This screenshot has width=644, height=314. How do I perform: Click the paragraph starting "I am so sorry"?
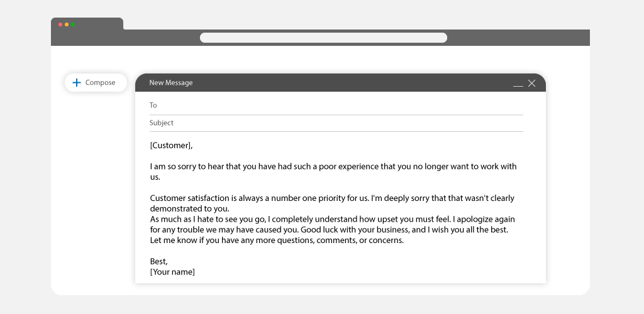click(333, 171)
